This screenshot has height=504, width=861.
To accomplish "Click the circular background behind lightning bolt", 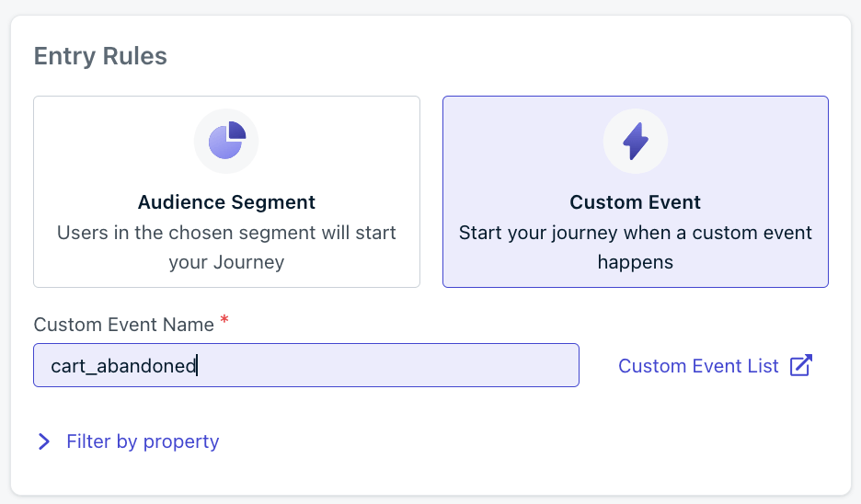I will 636,141.
